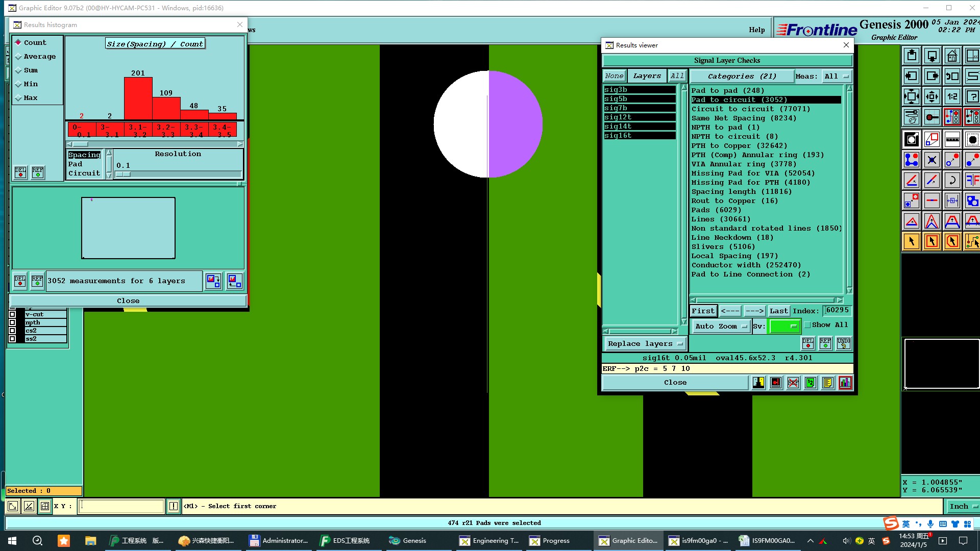Open the Auto Zoom dropdown
This screenshot has width=980, height=551.
point(721,327)
